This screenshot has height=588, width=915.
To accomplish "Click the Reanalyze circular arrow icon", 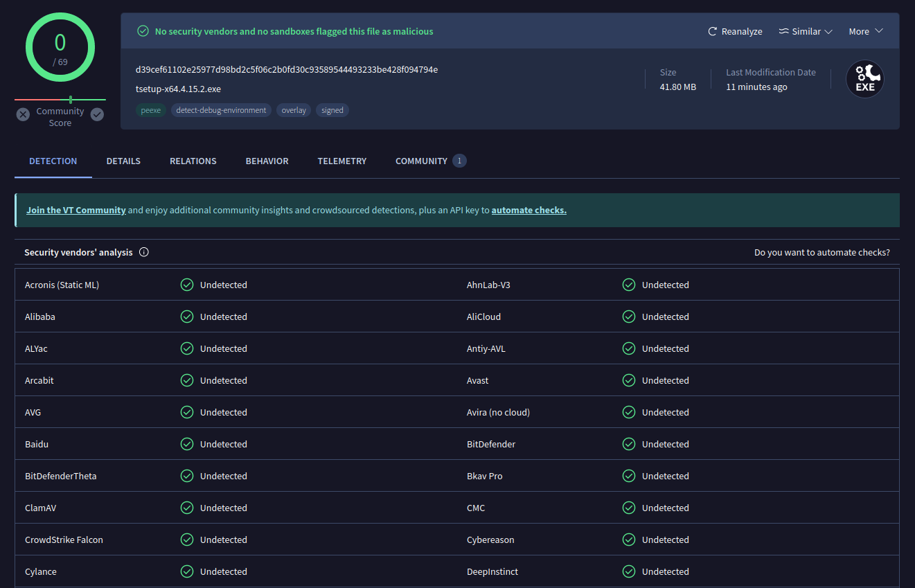I will tap(712, 32).
